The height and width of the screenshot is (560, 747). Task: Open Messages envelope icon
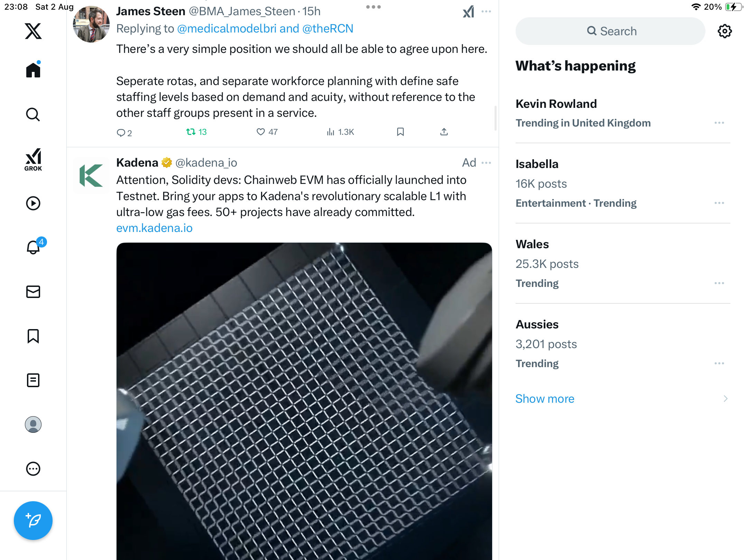point(33,292)
